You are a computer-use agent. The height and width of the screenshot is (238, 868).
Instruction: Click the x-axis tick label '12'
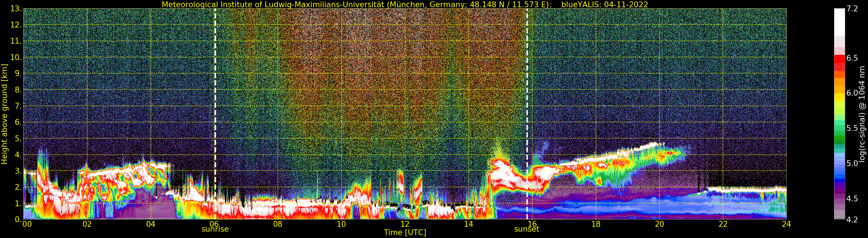click(405, 224)
